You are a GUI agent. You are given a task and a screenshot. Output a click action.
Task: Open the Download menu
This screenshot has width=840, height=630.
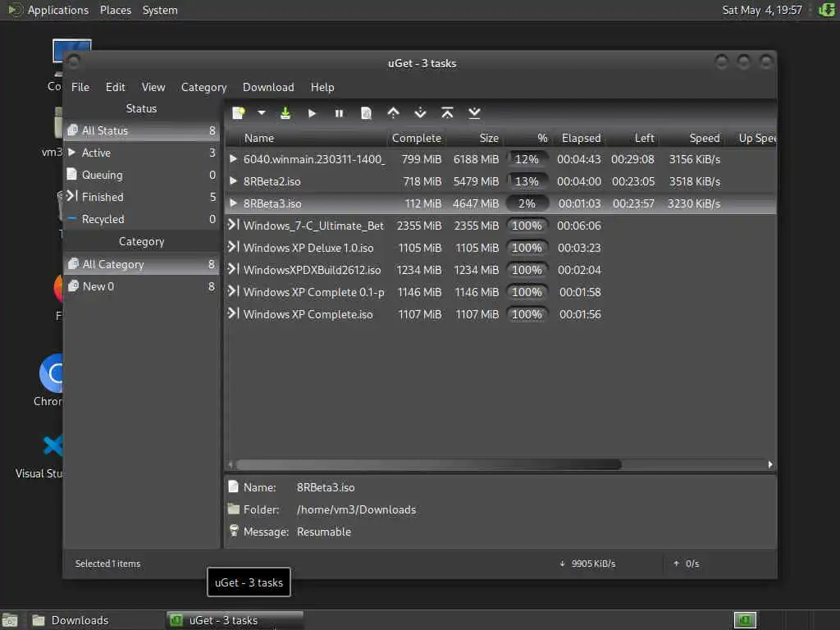(268, 87)
